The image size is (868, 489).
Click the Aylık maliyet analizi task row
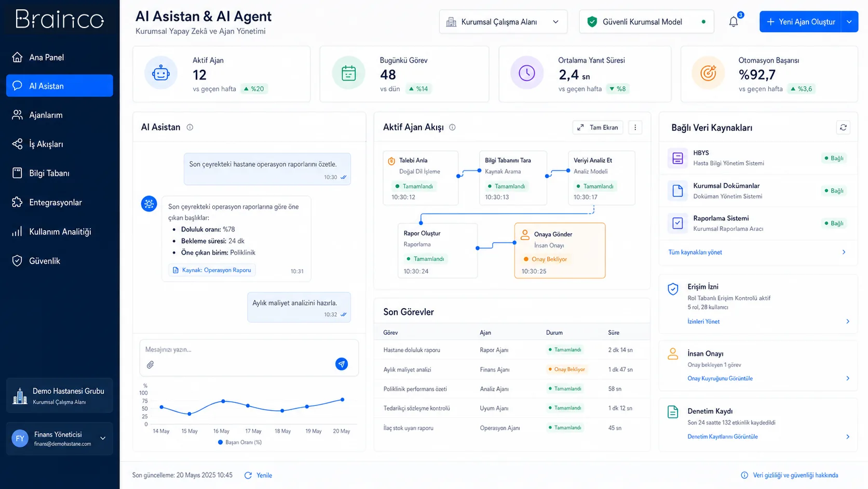pos(512,369)
